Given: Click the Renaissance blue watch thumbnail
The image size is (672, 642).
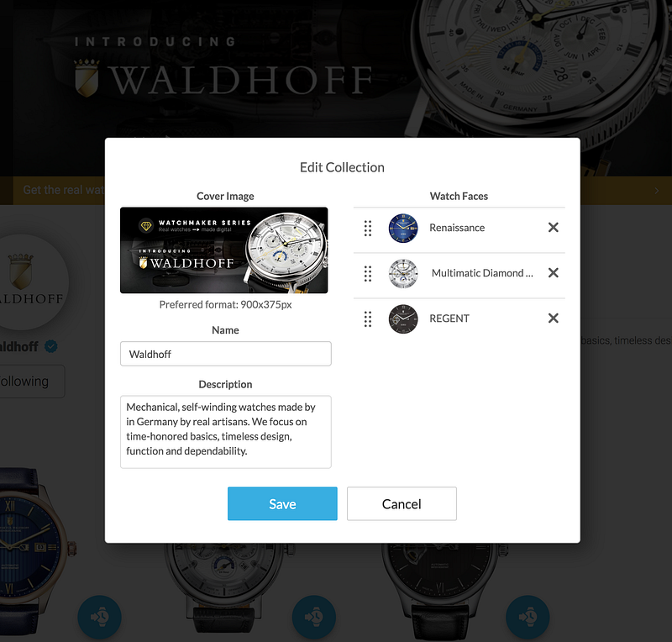Looking at the screenshot, I should [403, 229].
